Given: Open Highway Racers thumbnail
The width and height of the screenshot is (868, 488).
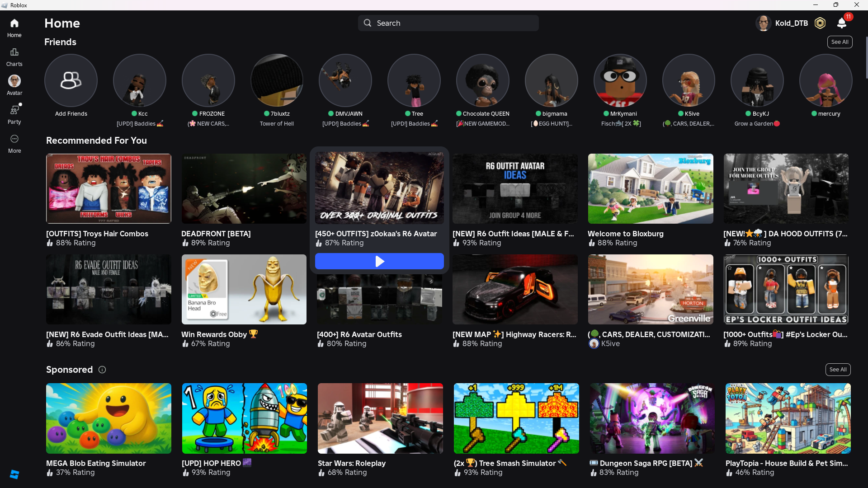Looking at the screenshot, I should pyautogui.click(x=515, y=289).
